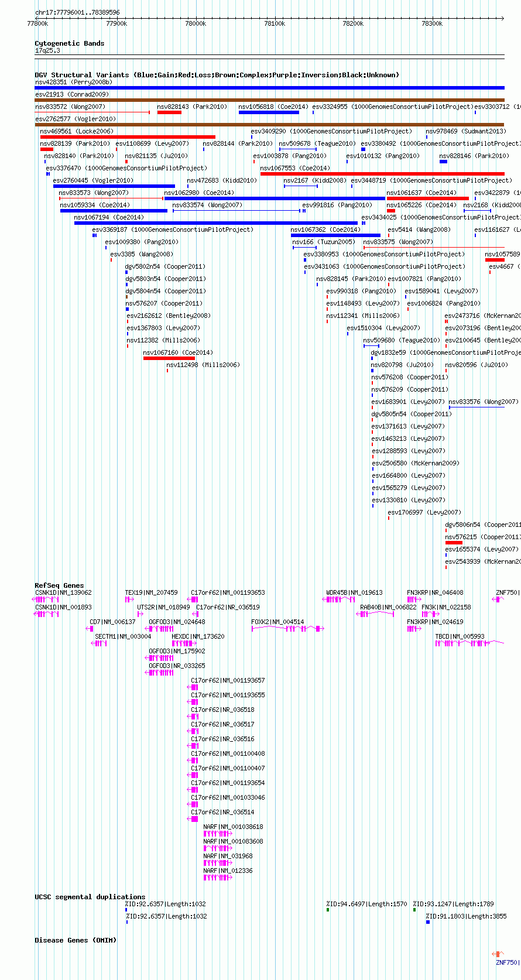This screenshot has height=980, width=521.
Task: Select variant label nsv833576 (Wong2007)
Action: point(484,402)
